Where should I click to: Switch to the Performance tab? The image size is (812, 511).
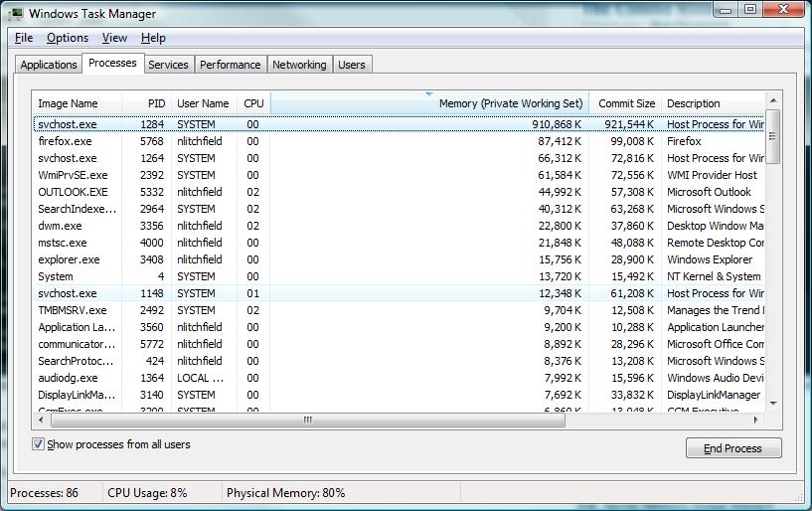coord(230,65)
